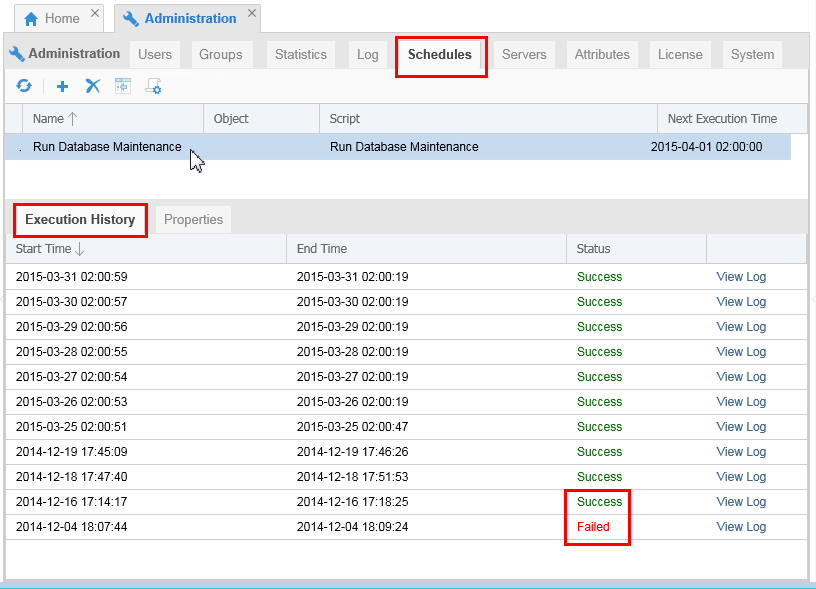The width and height of the screenshot is (816, 589).
Task: Click Run Database Maintenance script cell
Action: (404, 147)
